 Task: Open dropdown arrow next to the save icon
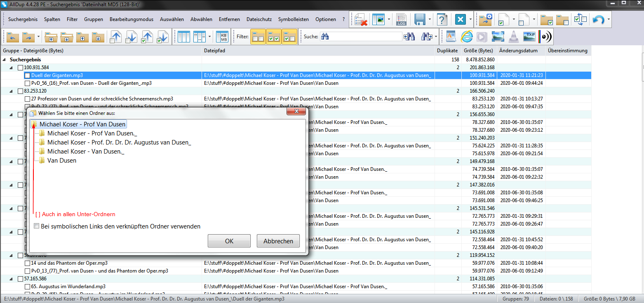pyautogui.click(x=430, y=20)
